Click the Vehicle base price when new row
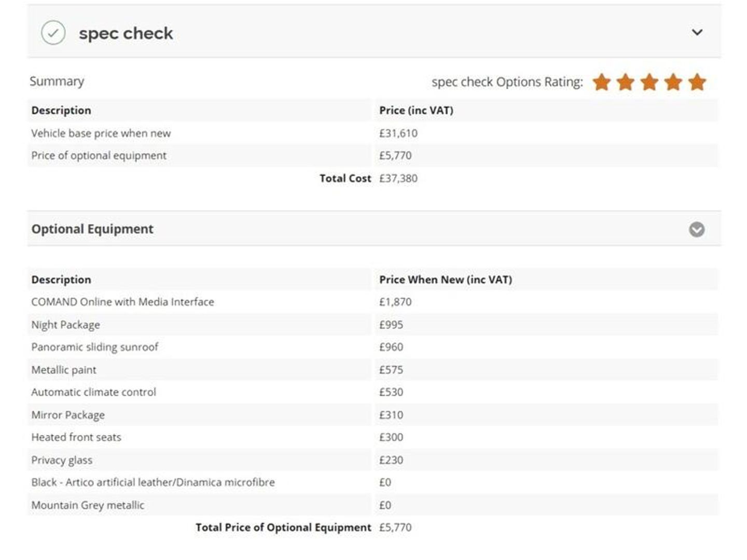Screen dimensions: 747x560 click(x=373, y=133)
